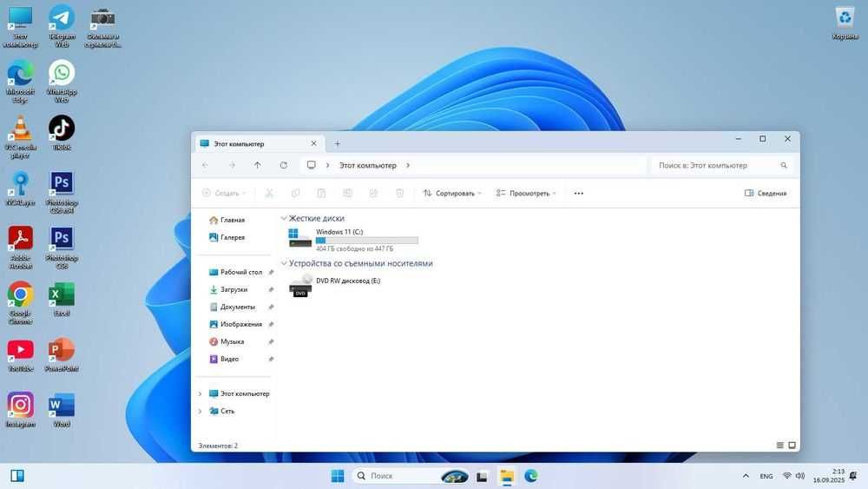The width and height of the screenshot is (868, 489).
Task: Expand Сеть in navigation tree
Action: tap(200, 411)
